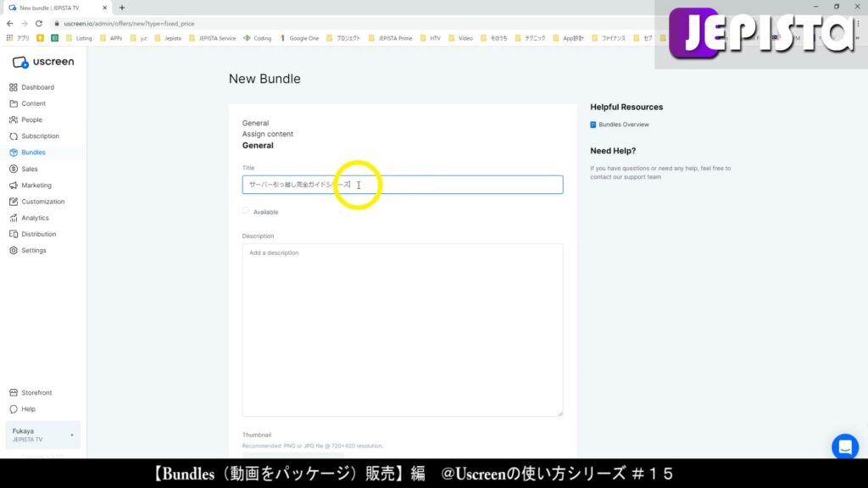The image size is (868, 488).
Task: Open the Jepista bookmark folder
Action: 168,38
